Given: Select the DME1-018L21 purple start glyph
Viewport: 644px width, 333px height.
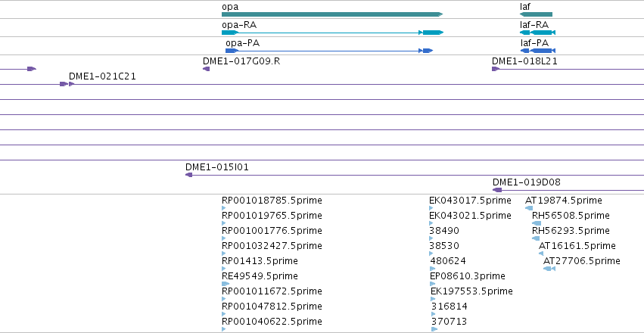Looking at the screenshot, I should 496,69.
